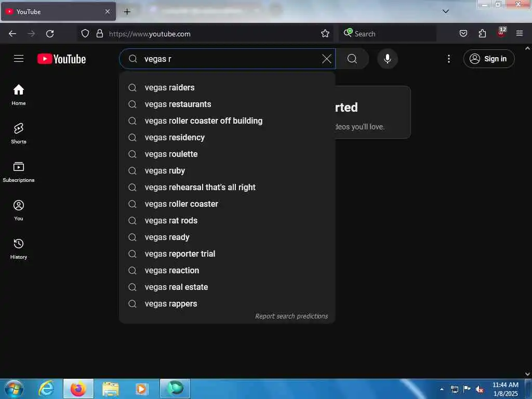Clear the search text with the X
Image resolution: width=532 pixels, height=399 pixels.
(x=326, y=59)
